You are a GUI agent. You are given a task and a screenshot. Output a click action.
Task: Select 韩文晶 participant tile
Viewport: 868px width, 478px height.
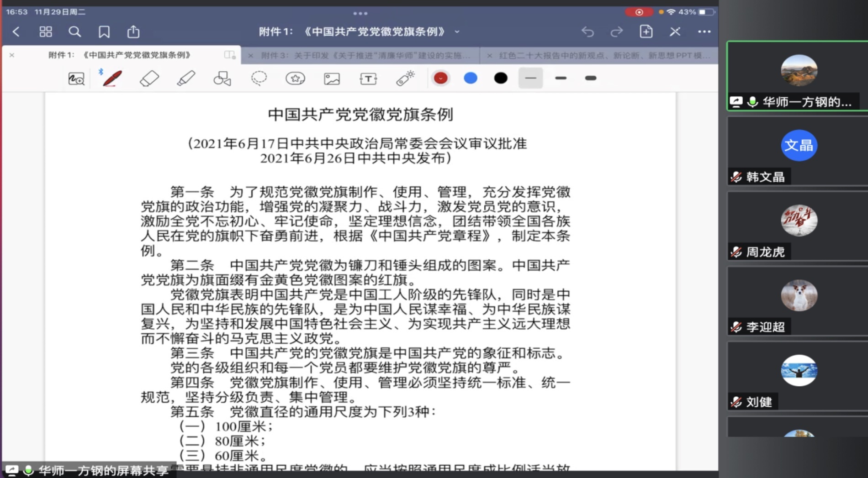(x=798, y=151)
